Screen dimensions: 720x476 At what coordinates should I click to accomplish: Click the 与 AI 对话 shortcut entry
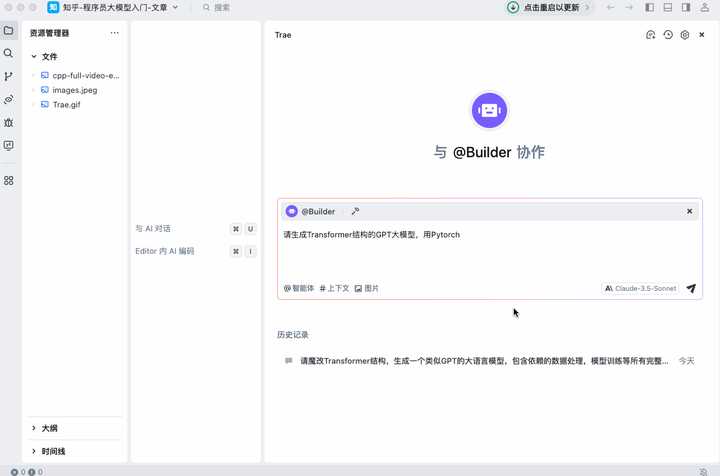tap(196, 229)
